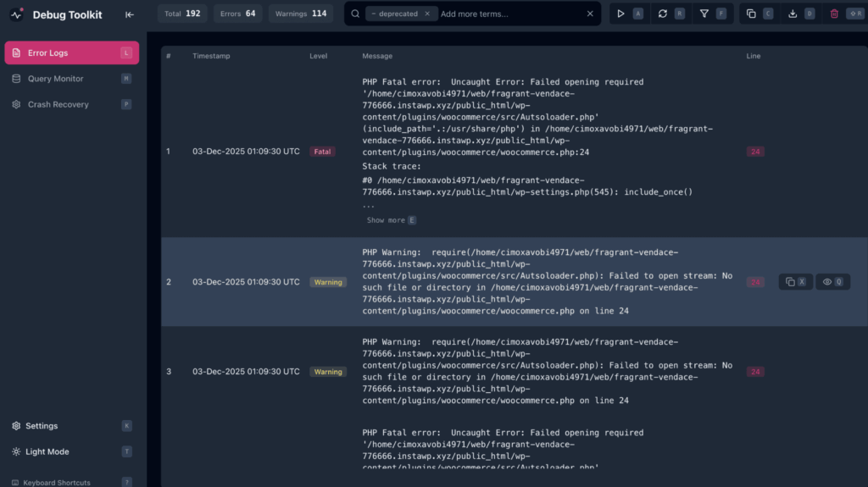
Task: Copy the row 2 warning message
Action: [x=795, y=282]
